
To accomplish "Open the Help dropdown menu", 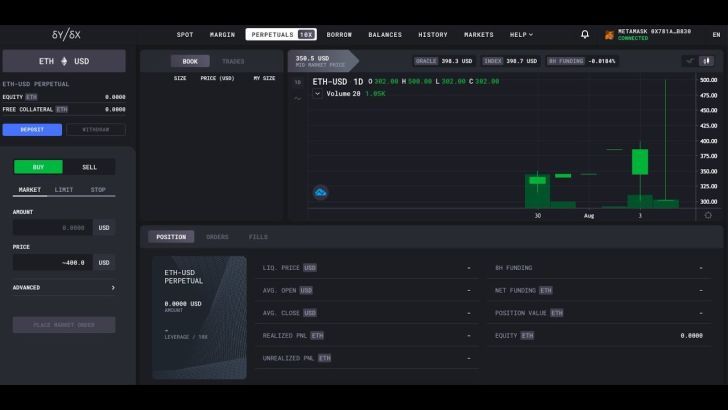I will tap(521, 34).
